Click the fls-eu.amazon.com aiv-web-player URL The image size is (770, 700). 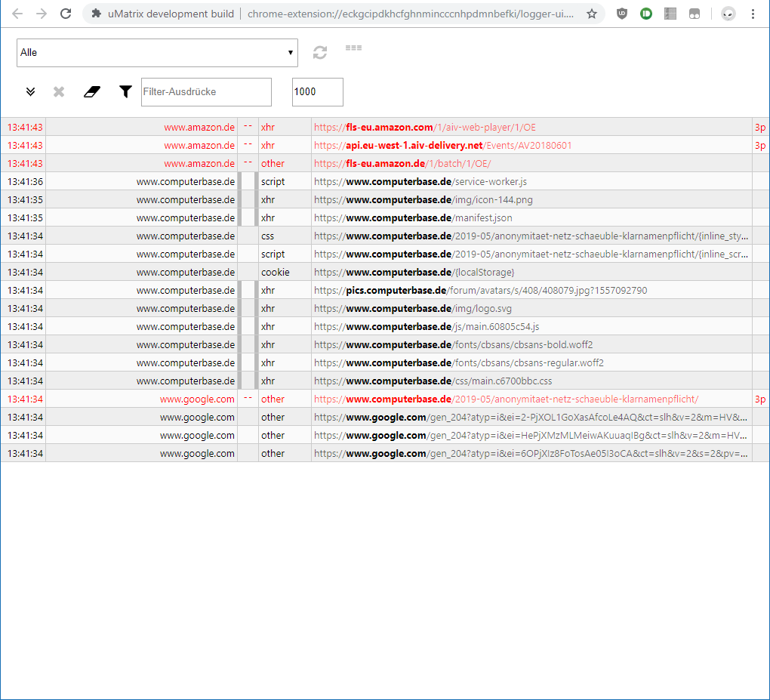click(425, 127)
